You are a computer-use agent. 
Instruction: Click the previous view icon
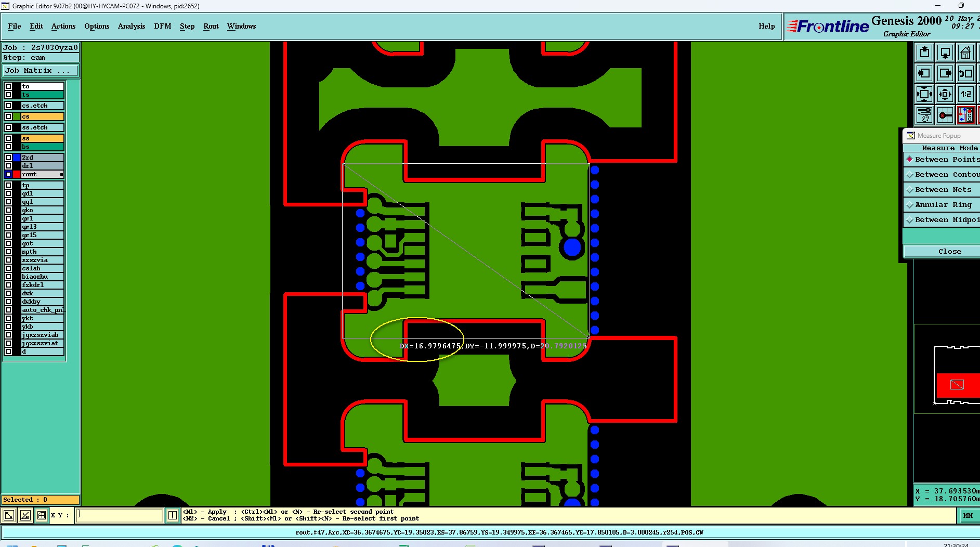(x=966, y=73)
